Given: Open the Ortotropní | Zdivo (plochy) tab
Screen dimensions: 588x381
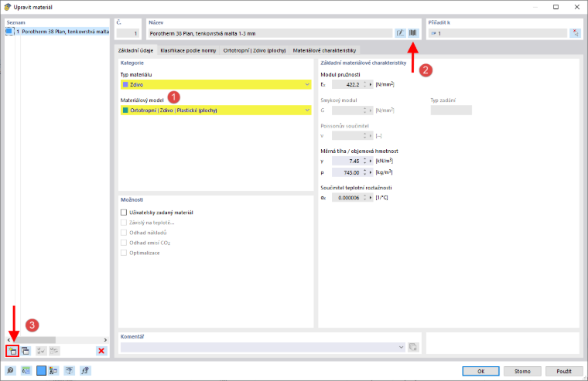Looking at the screenshot, I should tap(255, 50).
